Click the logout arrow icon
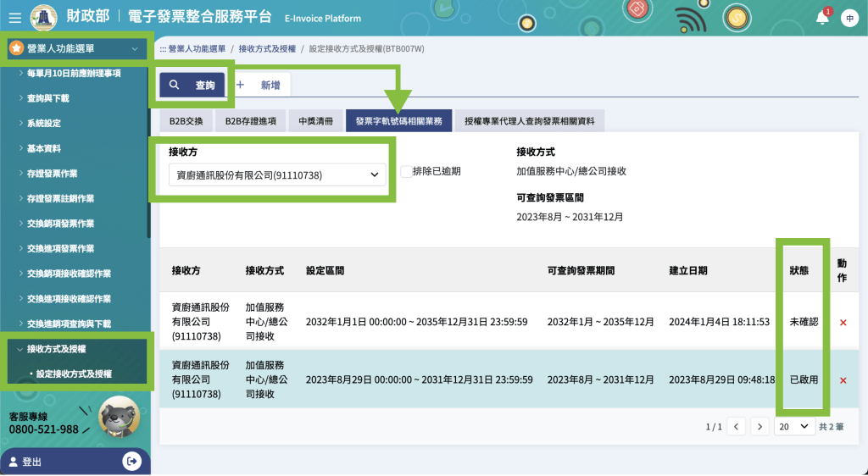Viewport: 868px width, 476px height. 131,461
